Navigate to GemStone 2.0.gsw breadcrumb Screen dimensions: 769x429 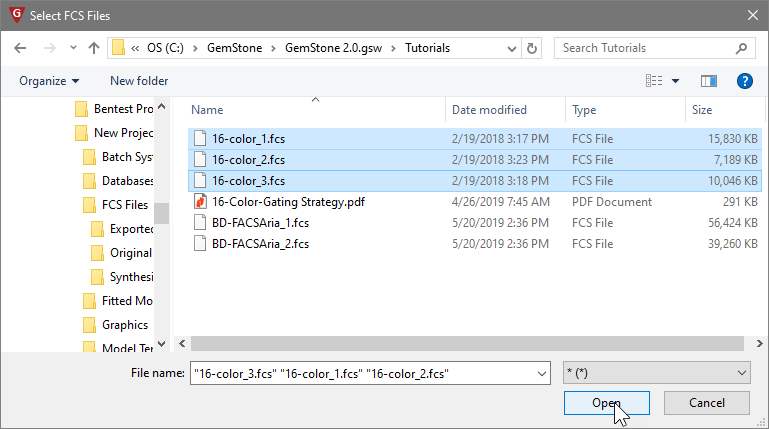[333, 48]
